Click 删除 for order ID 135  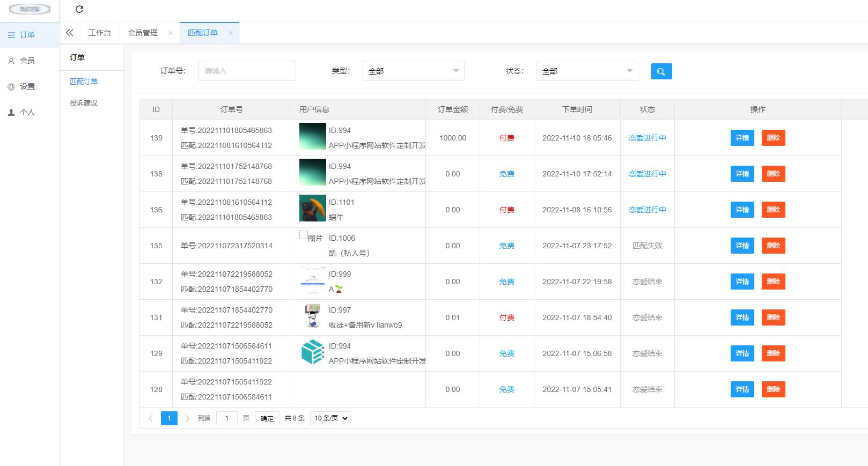coord(773,246)
